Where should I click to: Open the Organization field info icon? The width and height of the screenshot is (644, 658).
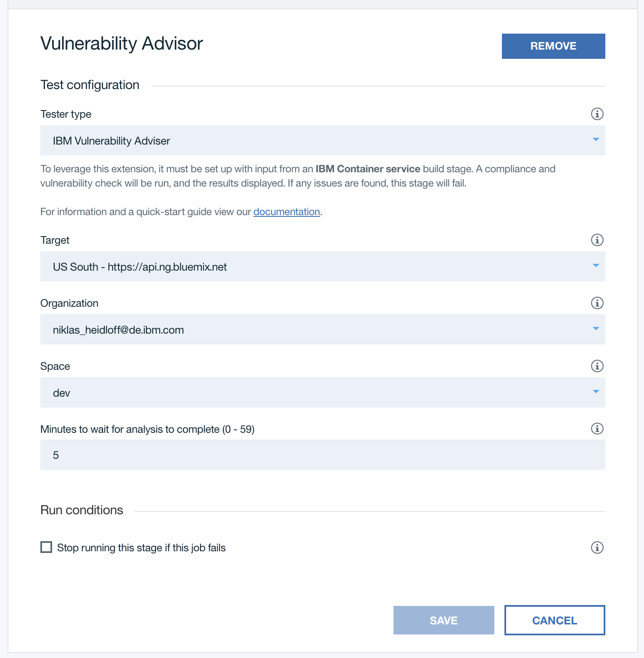click(597, 303)
